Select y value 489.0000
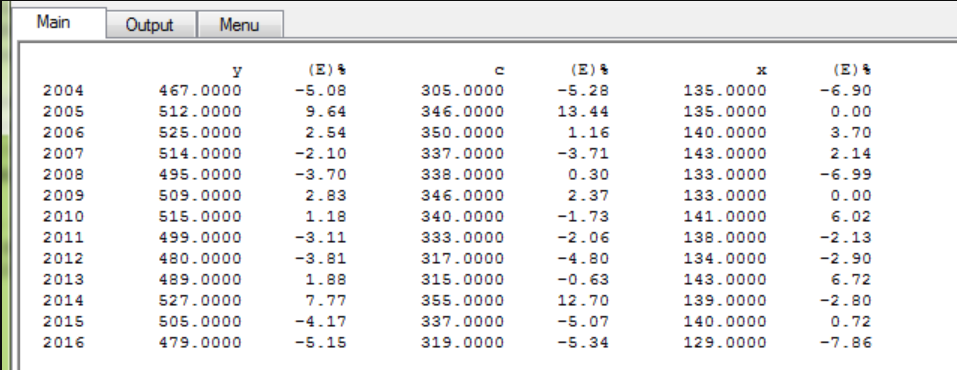 click(x=200, y=280)
